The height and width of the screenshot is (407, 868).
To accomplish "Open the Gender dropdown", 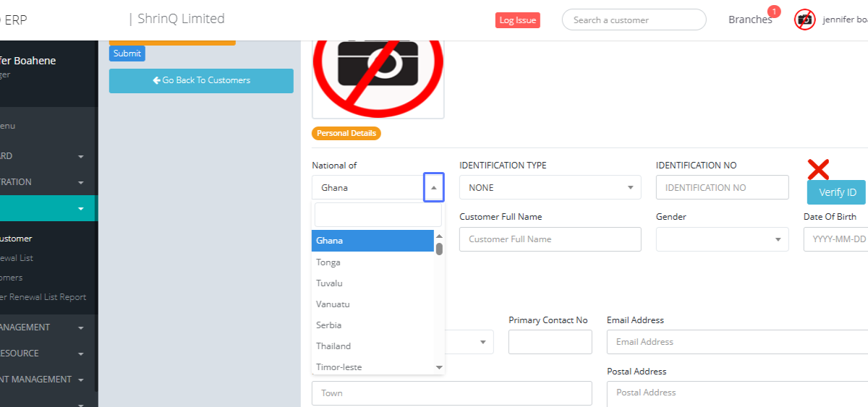I will tap(722, 239).
